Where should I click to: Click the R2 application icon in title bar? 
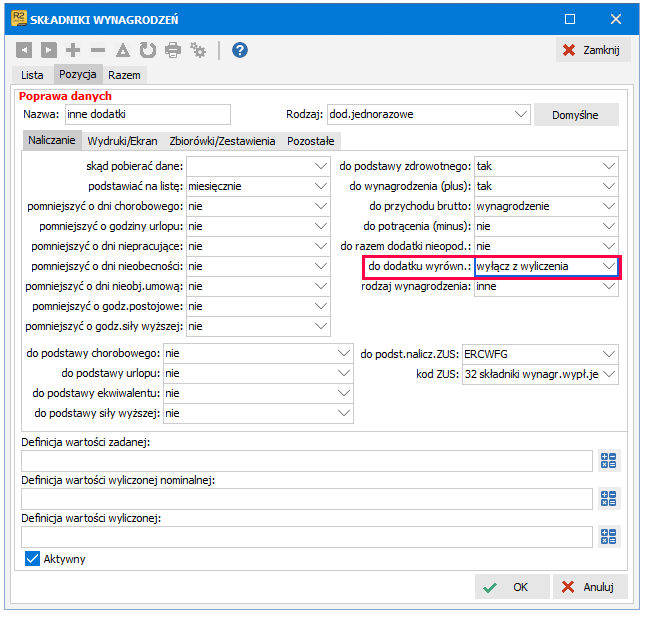(19, 19)
